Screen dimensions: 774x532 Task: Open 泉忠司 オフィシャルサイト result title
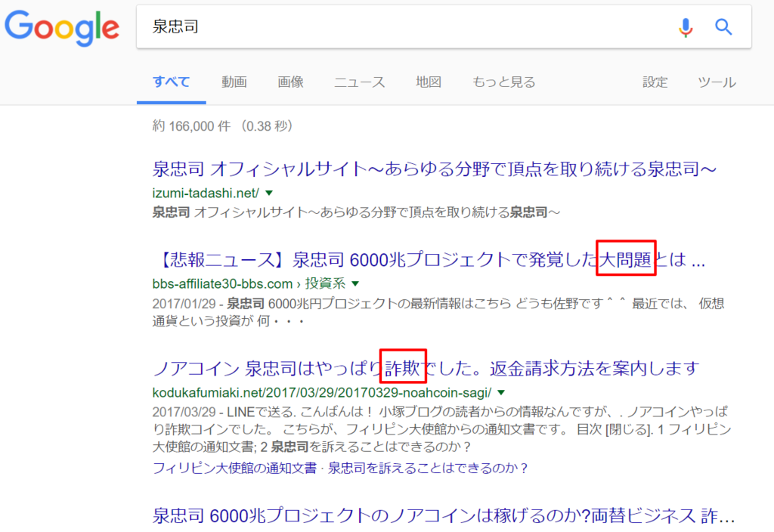tap(435, 169)
